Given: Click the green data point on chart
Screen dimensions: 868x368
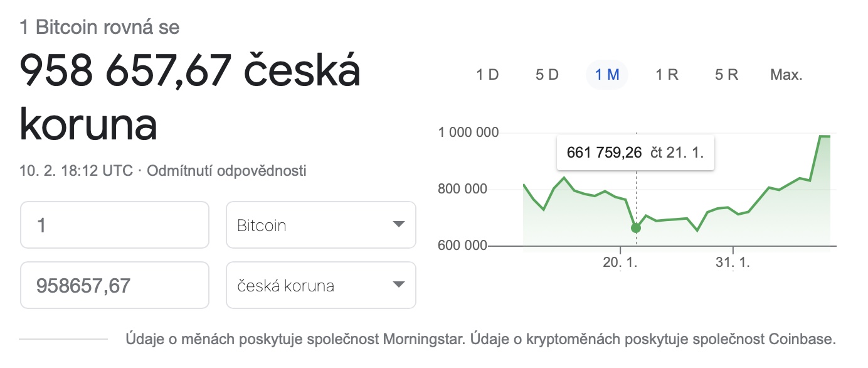Looking at the screenshot, I should 636,228.
